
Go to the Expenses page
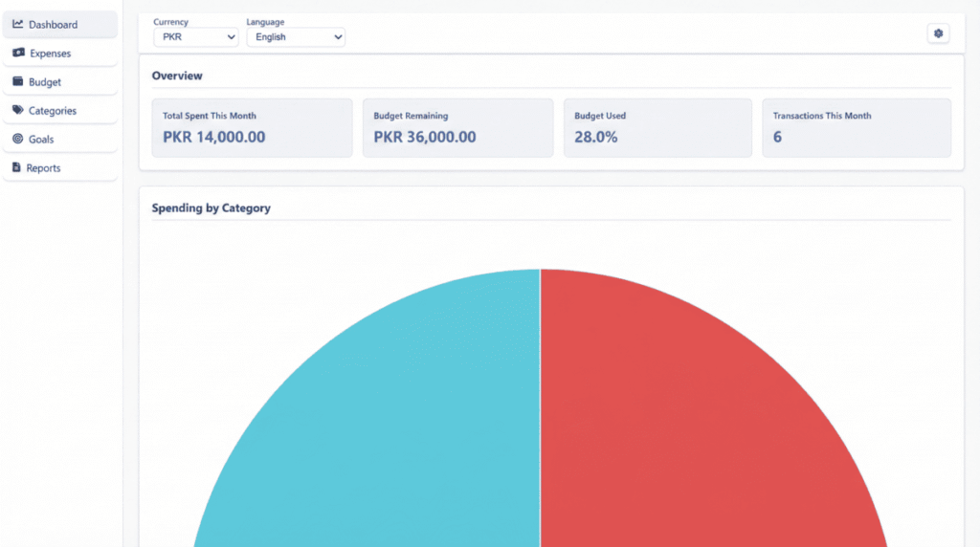point(60,54)
